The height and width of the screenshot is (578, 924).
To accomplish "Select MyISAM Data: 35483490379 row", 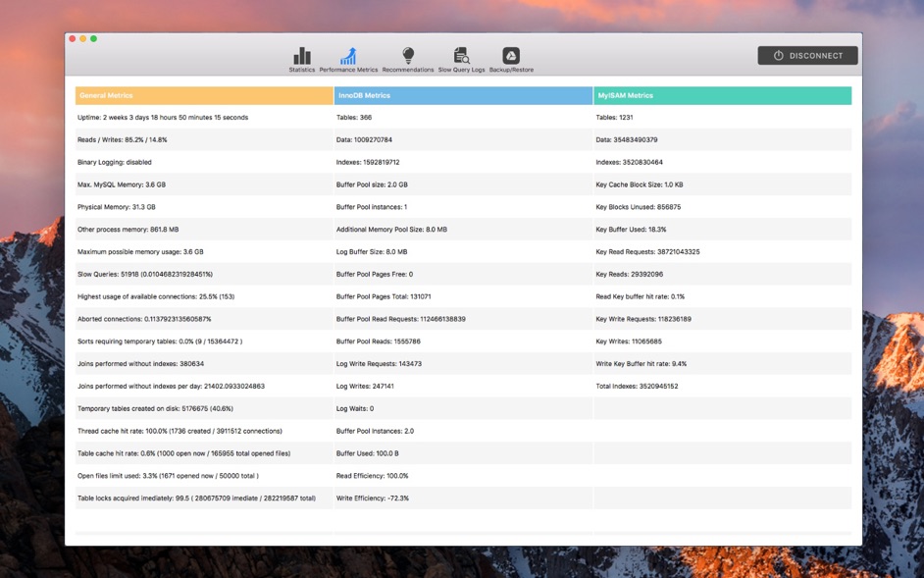I will (723, 139).
